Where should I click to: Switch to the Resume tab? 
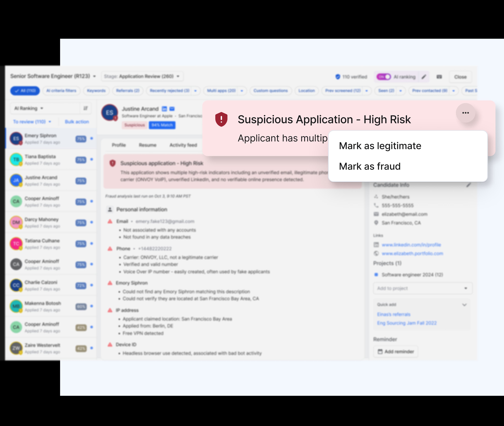pos(148,145)
